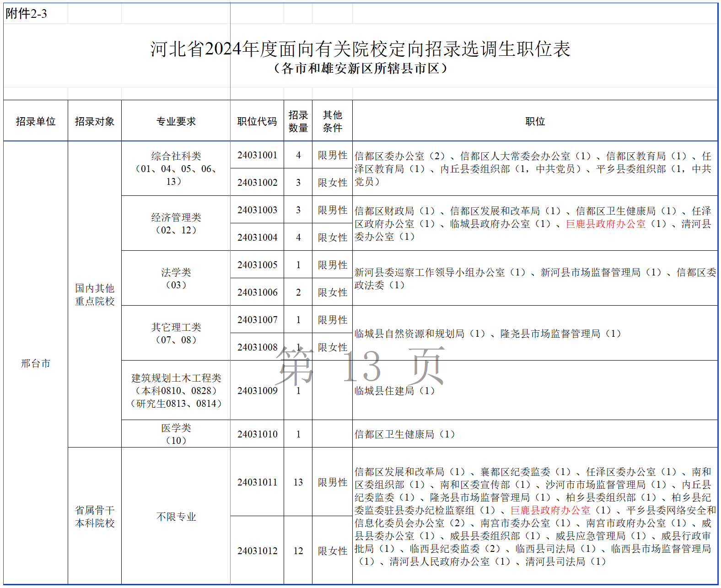721x588 pixels.
Task: Click position code 24031001
Action: [x=257, y=155]
